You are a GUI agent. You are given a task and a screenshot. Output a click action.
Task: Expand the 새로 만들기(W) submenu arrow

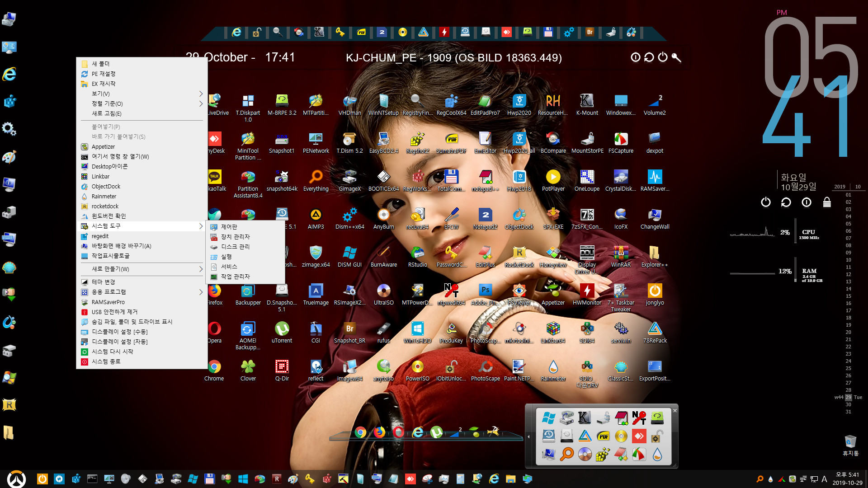tap(201, 269)
